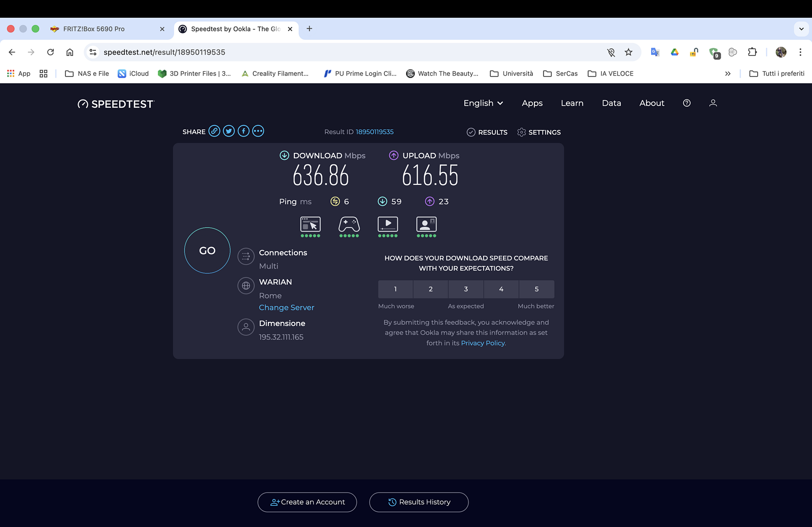Click the Speedtest logo
Image resolution: width=812 pixels, height=527 pixels.
click(116, 104)
